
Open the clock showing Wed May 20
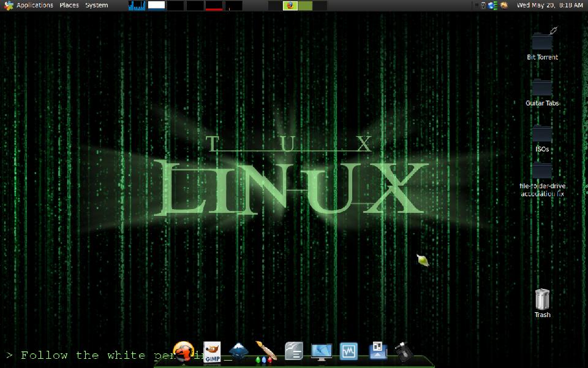click(550, 6)
